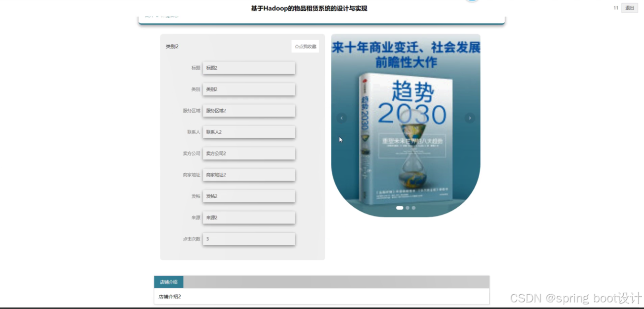Click the 点击次数 field showing 3
Viewport: 644px width, 309px height.
pyautogui.click(x=249, y=238)
